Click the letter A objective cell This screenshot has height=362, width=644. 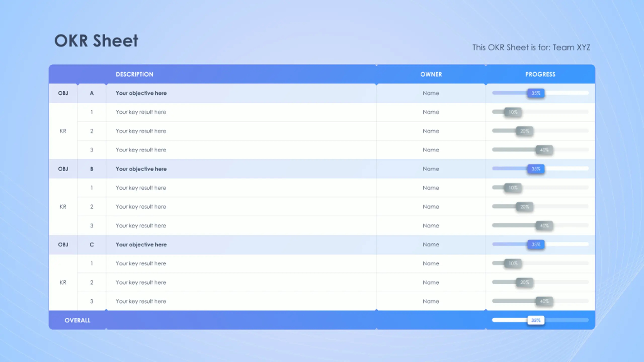point(92,93)
